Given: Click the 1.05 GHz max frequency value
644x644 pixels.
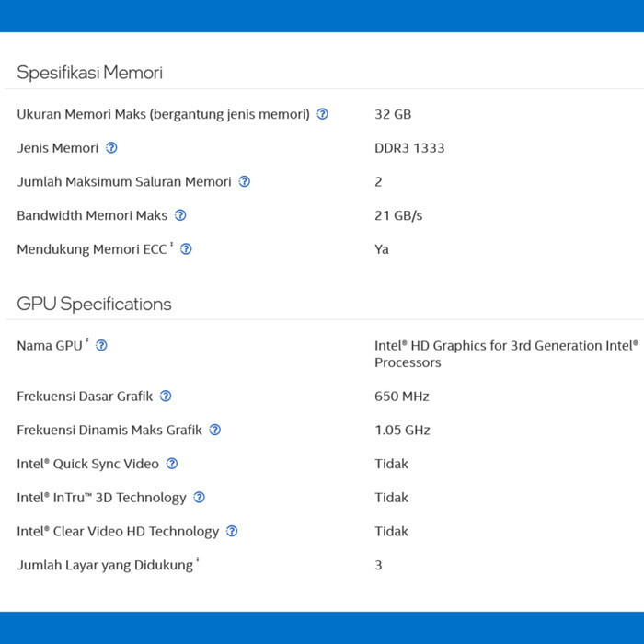Looking at the screenshot, I should point(402,430).
